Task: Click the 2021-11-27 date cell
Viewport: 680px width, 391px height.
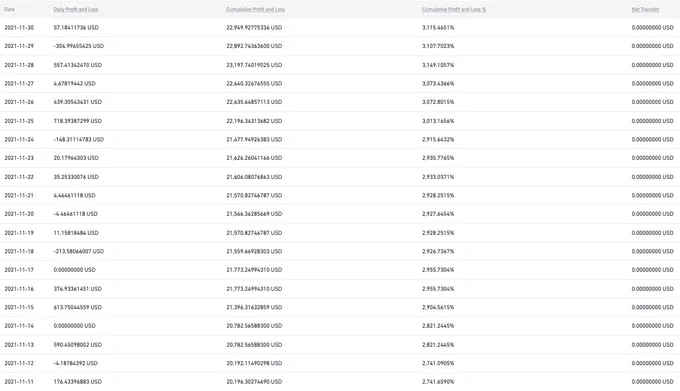Action: point(19,83)
